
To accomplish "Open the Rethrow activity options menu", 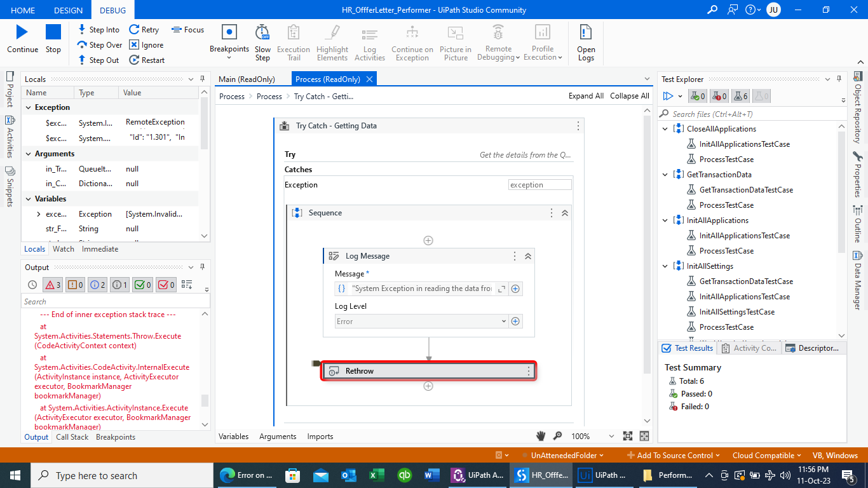I will click(x=529, y=371).
